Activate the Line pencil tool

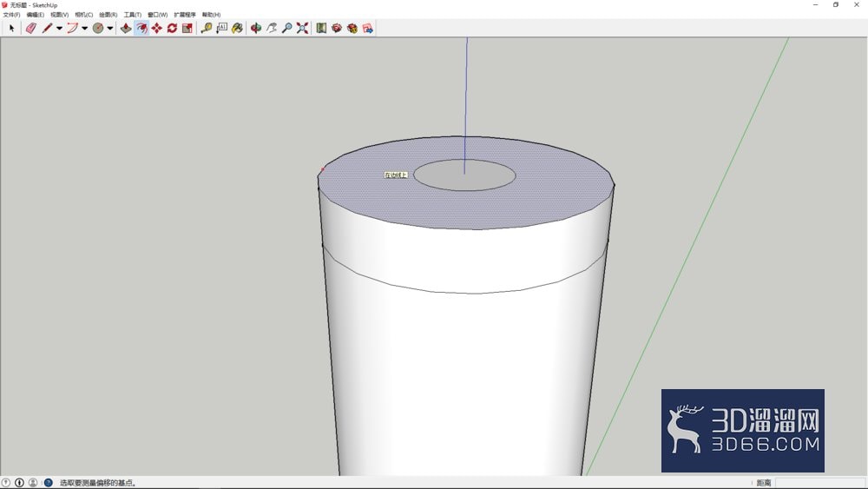(x=47, y=28)
